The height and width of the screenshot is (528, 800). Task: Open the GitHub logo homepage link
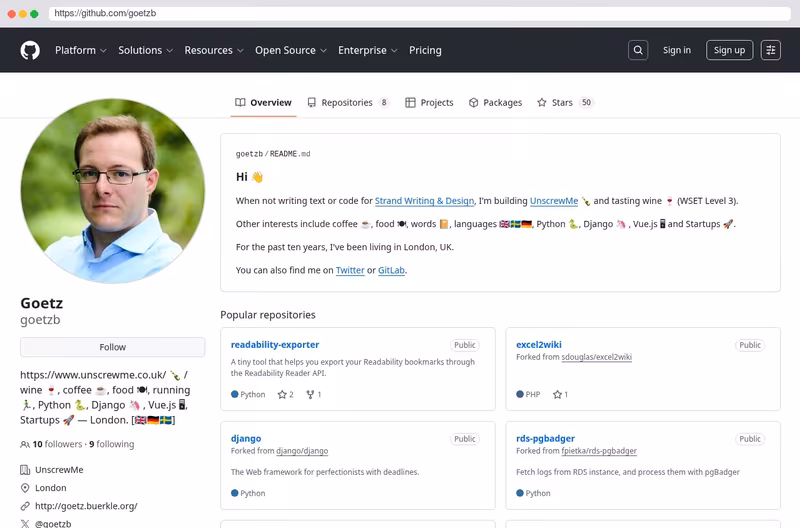click(30, 50)
